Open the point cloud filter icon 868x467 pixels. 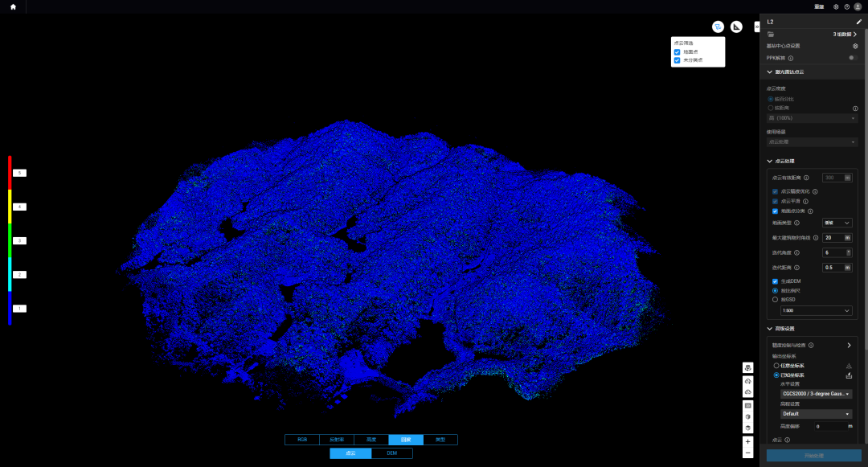718,27
